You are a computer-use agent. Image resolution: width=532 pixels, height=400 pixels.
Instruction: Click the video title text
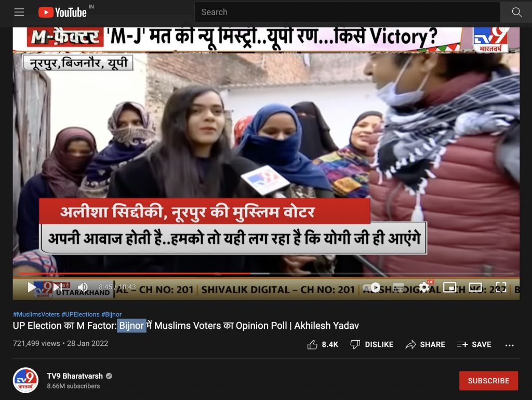point(186,326)
